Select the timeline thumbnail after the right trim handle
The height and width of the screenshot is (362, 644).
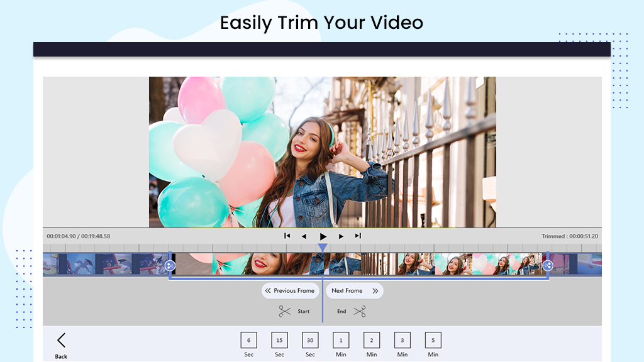coord(575,264)
